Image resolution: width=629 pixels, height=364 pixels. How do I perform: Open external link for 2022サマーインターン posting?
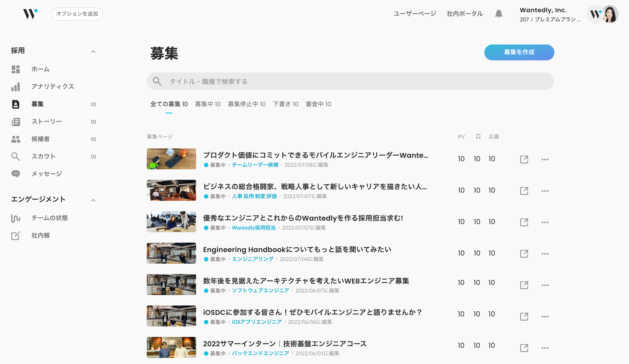pyautogui.click(x=524, y=348)
